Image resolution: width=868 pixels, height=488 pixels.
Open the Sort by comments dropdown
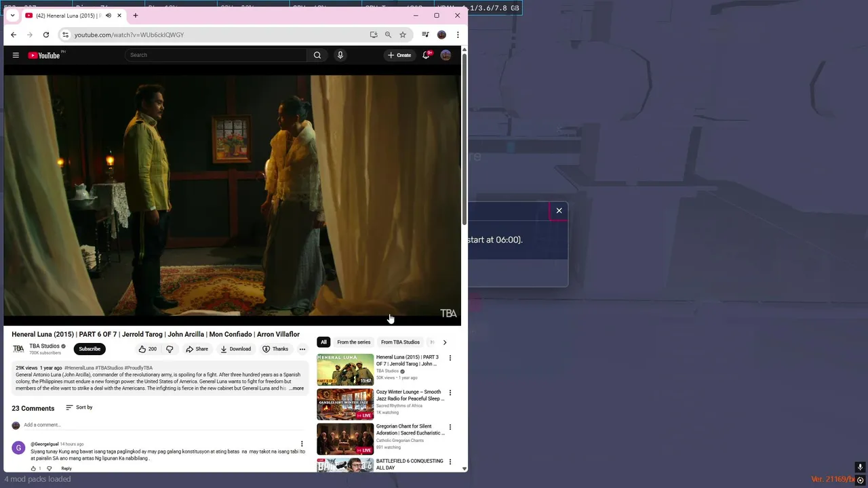tap(79, 407)
